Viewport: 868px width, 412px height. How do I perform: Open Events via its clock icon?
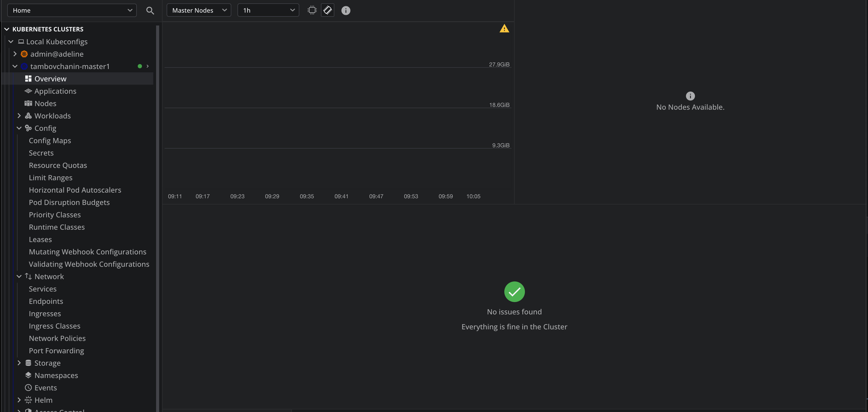(28, 387)
